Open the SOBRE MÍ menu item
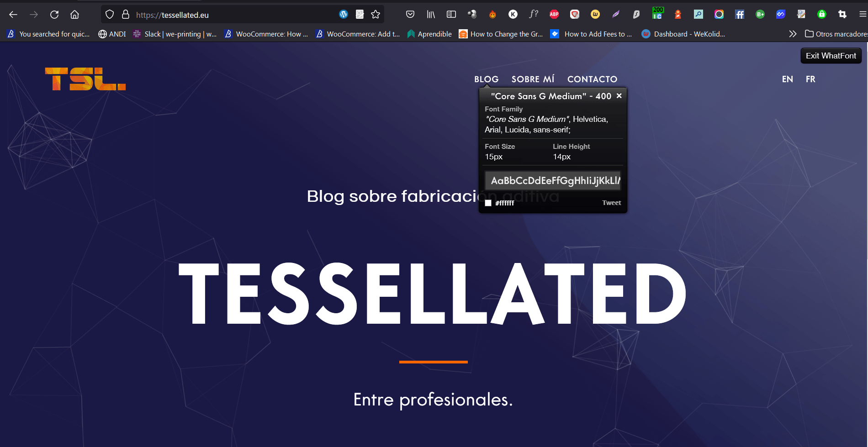The image size is (868, 447). [533, 79]
